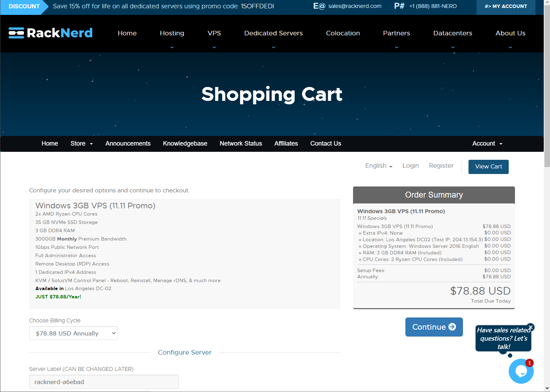Open the billing cycle select box
This screenshot has height=392, width=550.
click(x=74, y=333)
